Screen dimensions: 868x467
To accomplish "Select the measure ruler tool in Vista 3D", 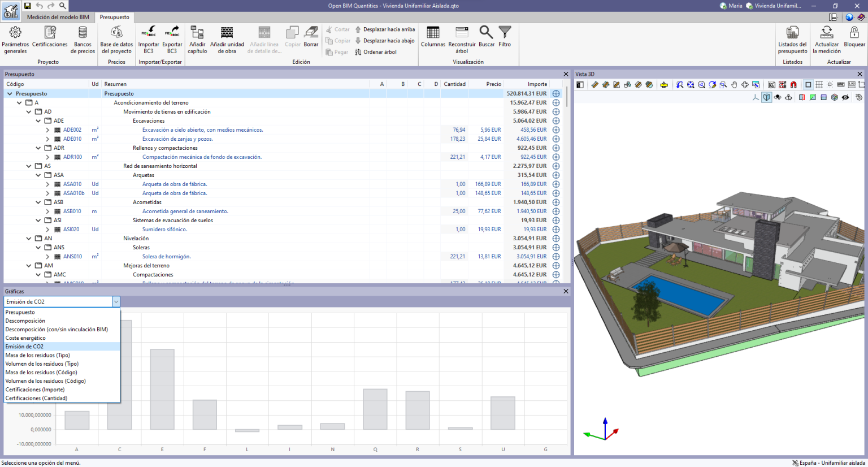I will click(x=664, y=85).
